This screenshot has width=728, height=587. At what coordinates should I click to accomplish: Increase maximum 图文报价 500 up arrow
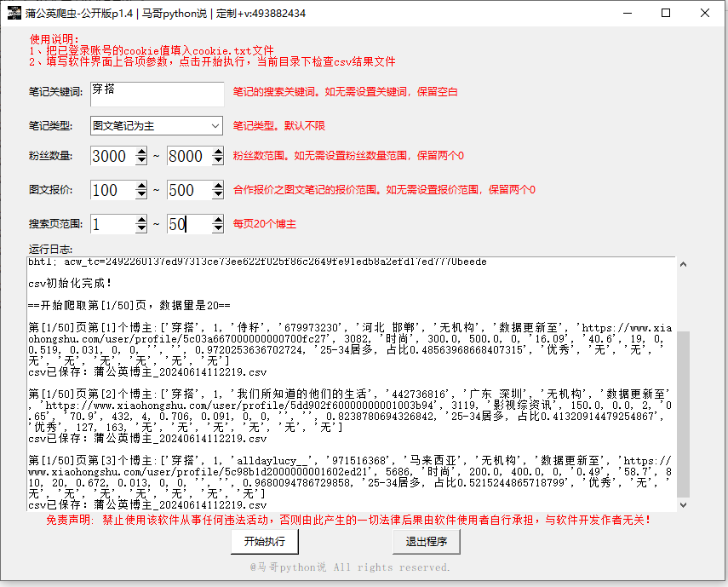[x=218, y=185]
